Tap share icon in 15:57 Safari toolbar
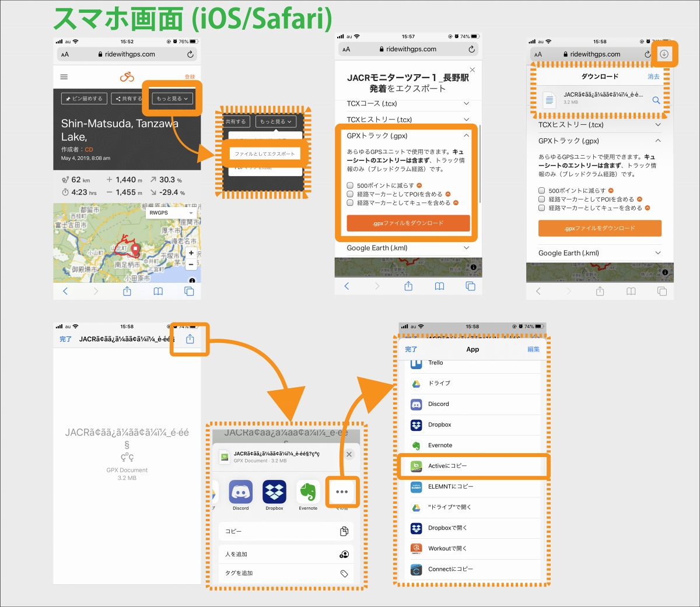Viewport: 700px width, 607px height. pyautogui.click(x=408, y=286)
